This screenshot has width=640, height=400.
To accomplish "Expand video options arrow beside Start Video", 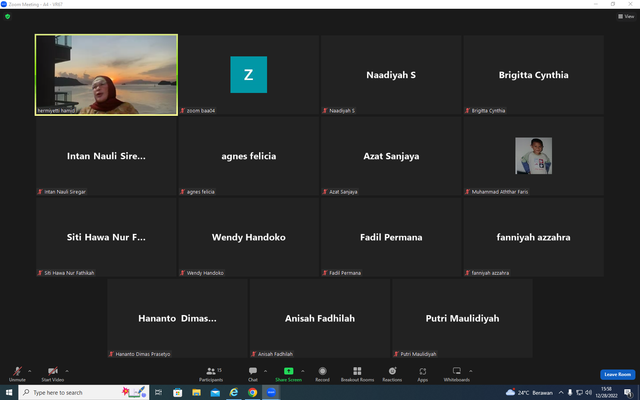I will pos(67,371).
